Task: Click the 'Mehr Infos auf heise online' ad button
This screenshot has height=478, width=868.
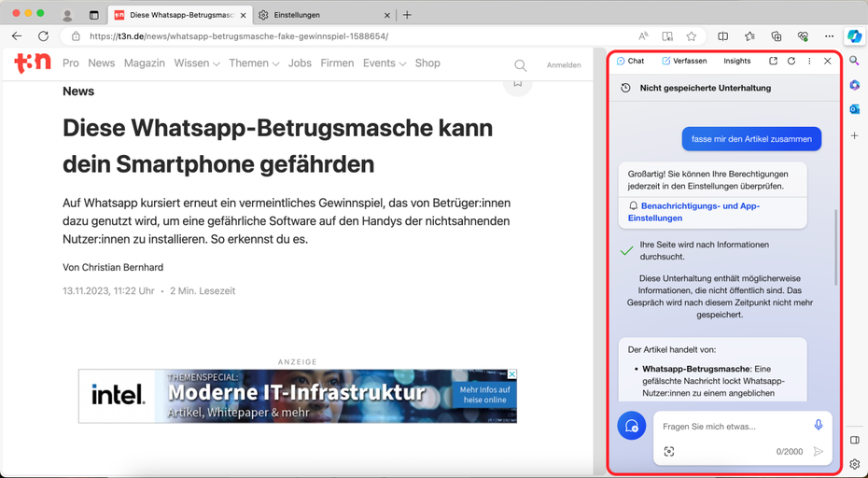Action: [485, 395]
